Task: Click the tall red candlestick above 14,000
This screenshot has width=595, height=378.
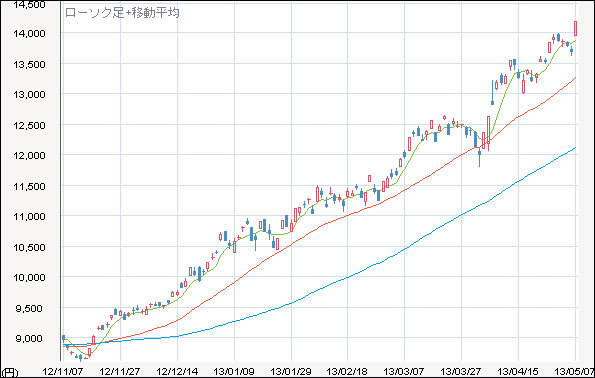Action: click(x=576, y=28)
